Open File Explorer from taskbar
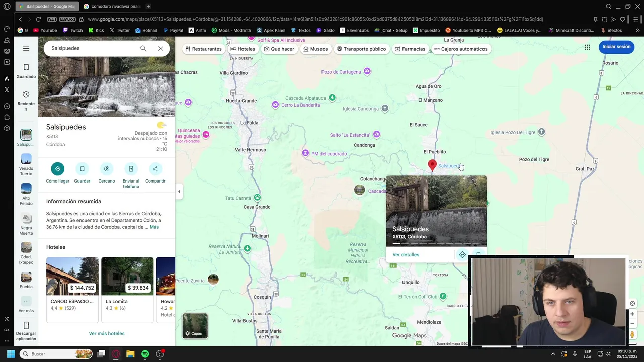Image resolution: width=644 pixels, height=362 pixels. [x=130, y=354]
